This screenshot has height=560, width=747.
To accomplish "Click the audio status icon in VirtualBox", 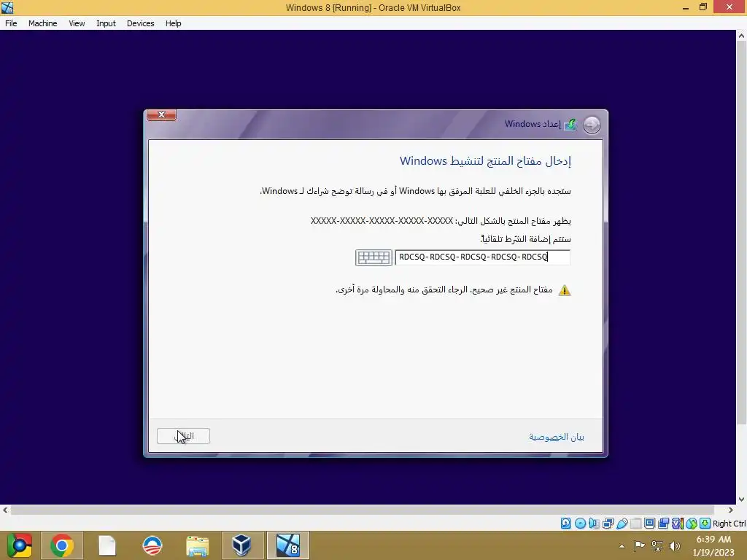I will (x=594, y=524).
